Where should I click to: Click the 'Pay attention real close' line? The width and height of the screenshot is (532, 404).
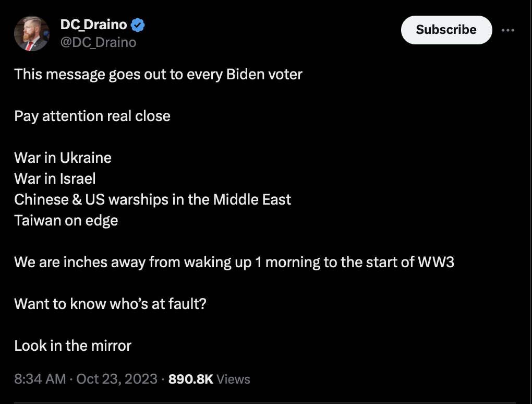(x=92, y=116)
